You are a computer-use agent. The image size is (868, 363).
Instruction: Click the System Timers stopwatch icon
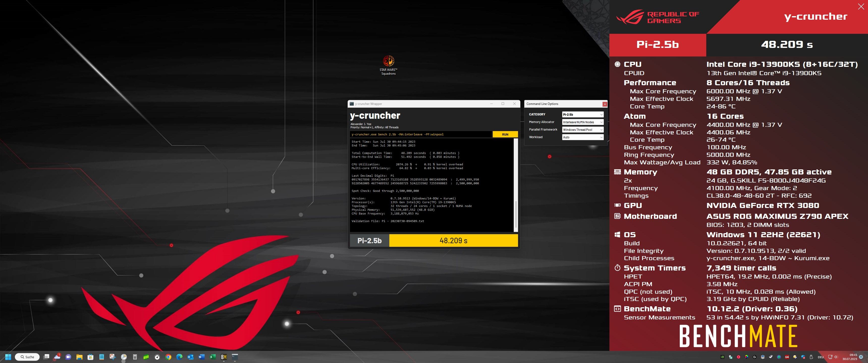coord(617,268)
